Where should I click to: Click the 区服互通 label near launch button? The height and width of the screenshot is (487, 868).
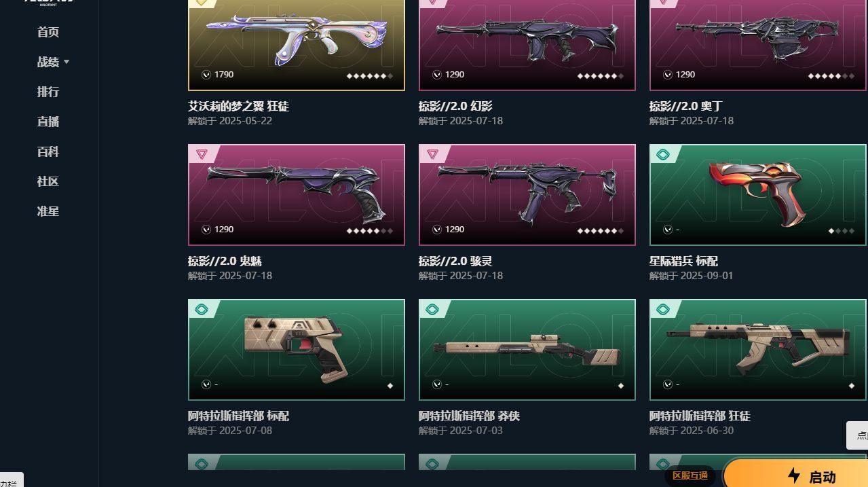(x=690, y=475)
